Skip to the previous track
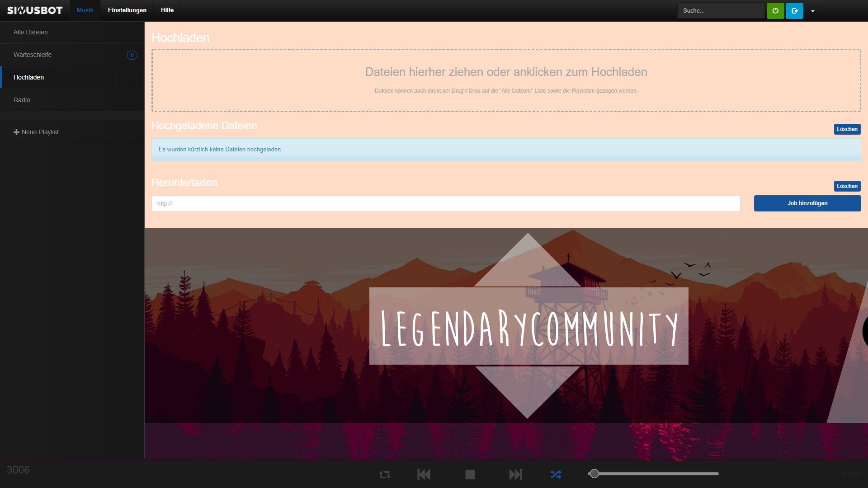The width and height of the screenshot is (868, 488). click(x=424, y=474)
